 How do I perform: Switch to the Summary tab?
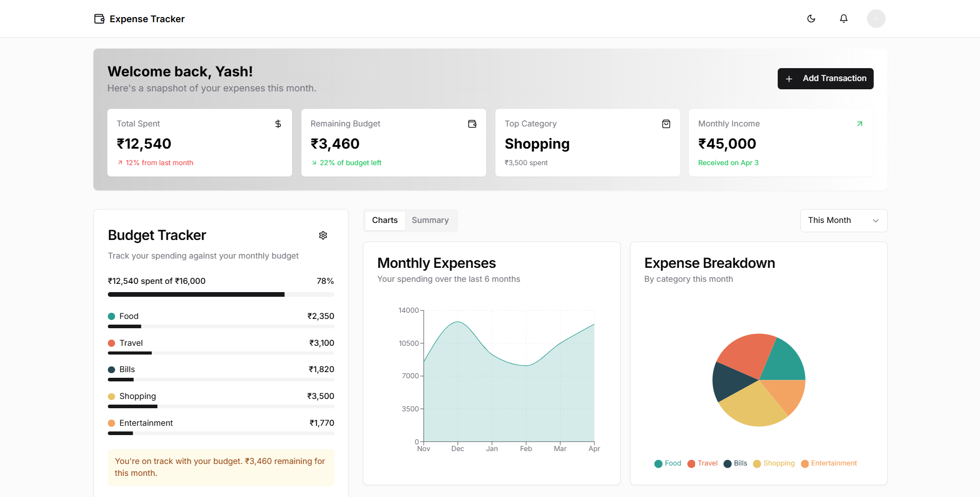click(x=430, y=220)
